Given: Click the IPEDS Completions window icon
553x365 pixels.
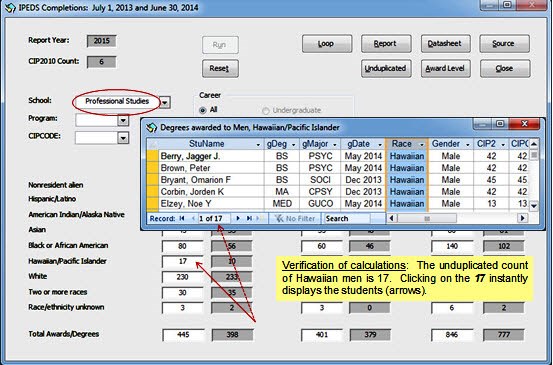Looking at the screenshot, I should click(10, 7).
